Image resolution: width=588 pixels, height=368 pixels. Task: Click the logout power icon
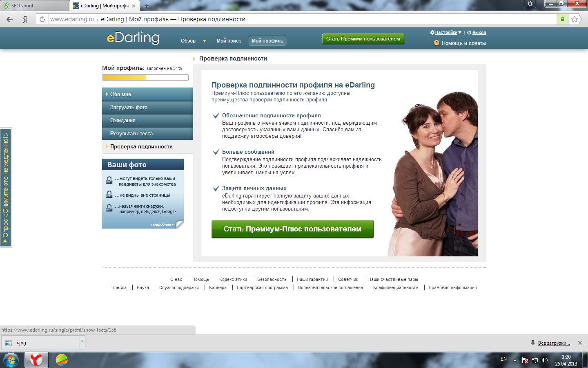tap(469, 32)
